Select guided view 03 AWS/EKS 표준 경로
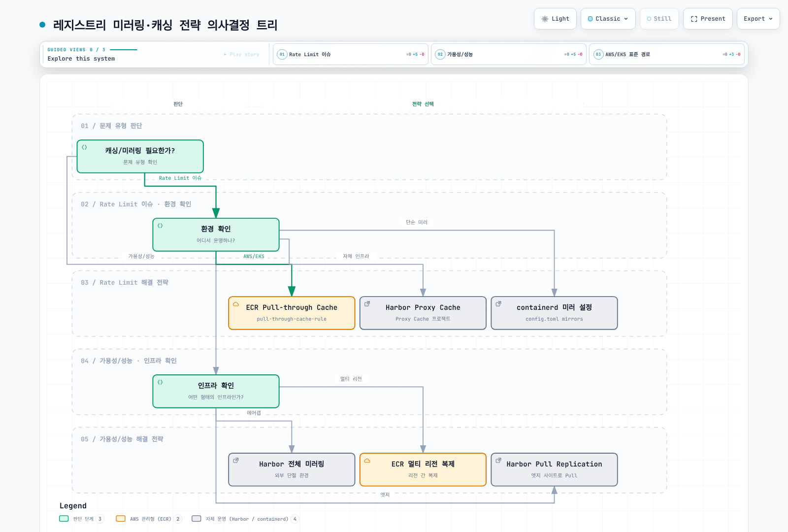This screenshot has width=788, height=532. 667,54
